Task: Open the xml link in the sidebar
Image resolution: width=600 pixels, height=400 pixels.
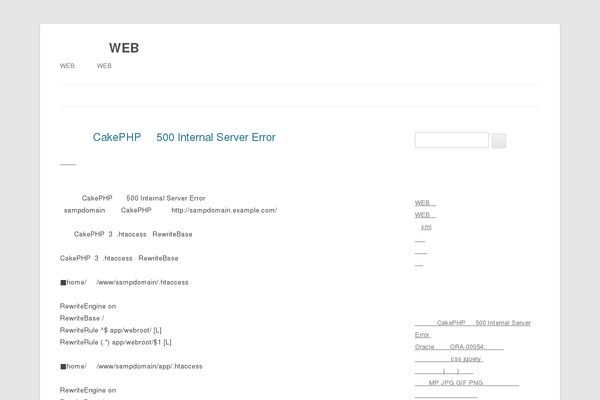Action: (x=426, y=227)
